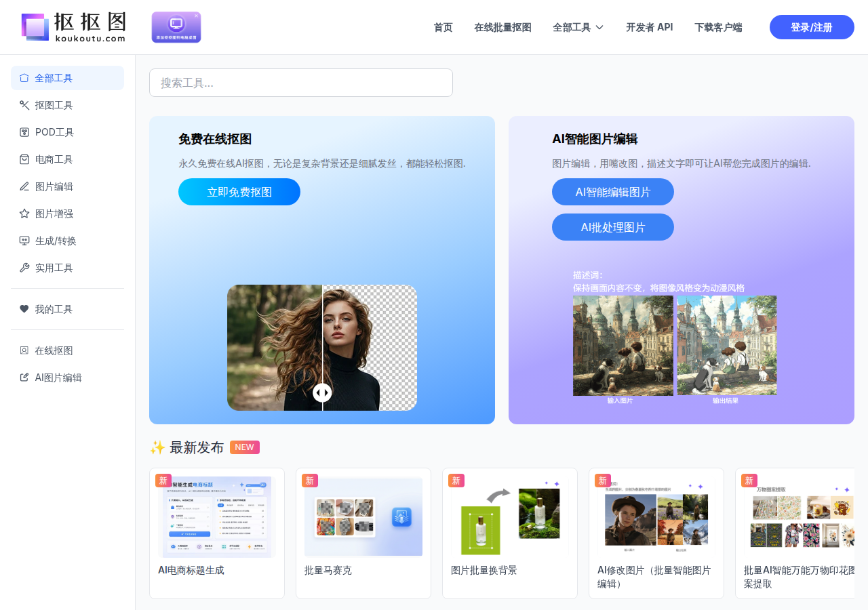
Task: Click the 最新发布 section title
Action: point(197,447)
